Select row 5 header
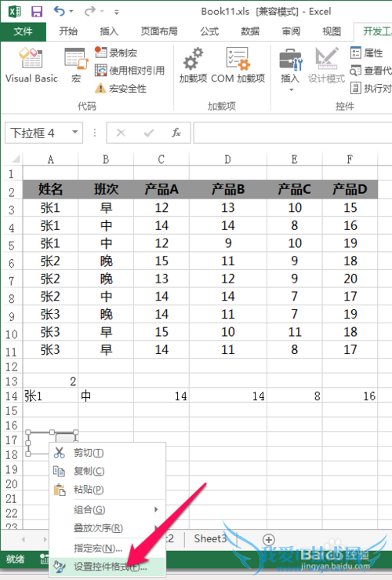392x580 pixels. click(12, 245)
